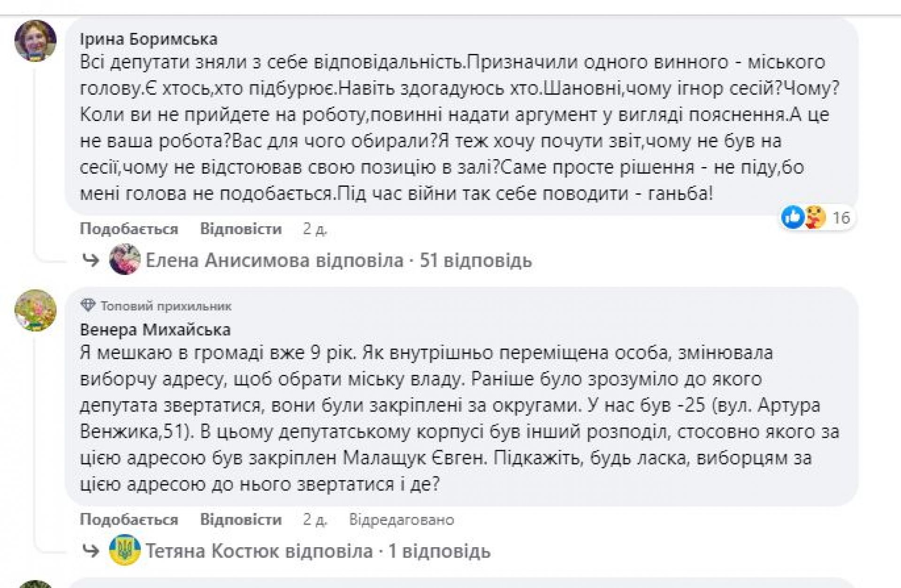Click Елена Анисимова's small avatar
Image resolution: width=901 pixels, height=588 pixels.
125,260
